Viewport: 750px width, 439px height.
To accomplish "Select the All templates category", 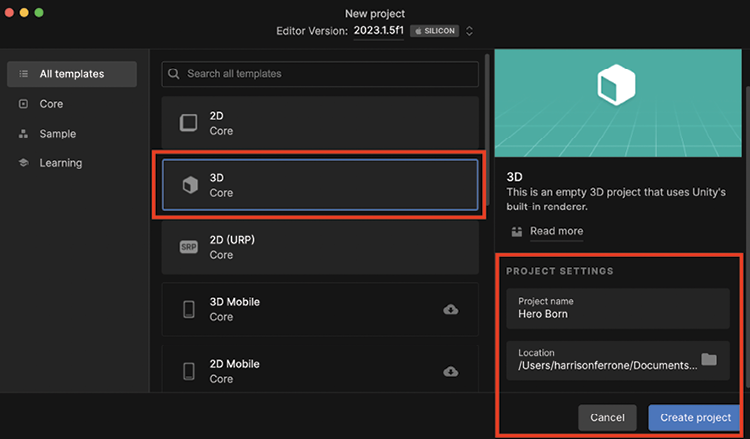I will [72, 74].
